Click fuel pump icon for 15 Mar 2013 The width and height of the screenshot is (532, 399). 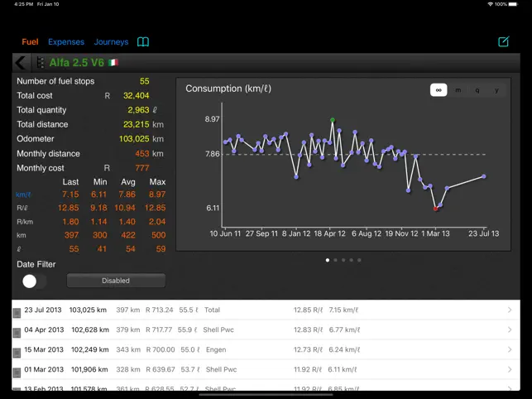(17, 353)
